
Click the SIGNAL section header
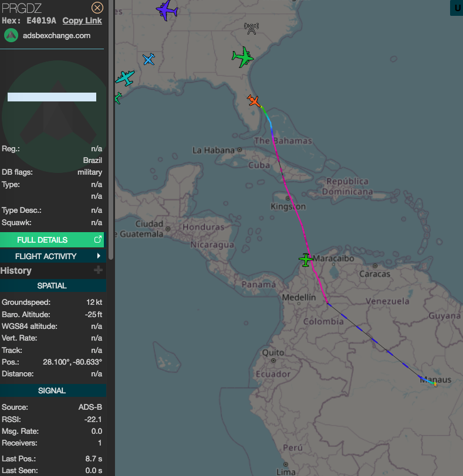click(x=52, y=390)
